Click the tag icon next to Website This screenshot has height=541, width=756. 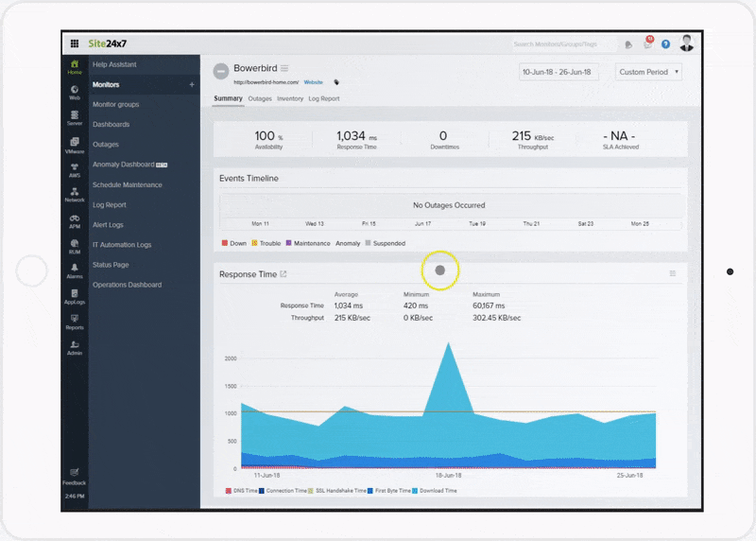click(x=336, y=82)
